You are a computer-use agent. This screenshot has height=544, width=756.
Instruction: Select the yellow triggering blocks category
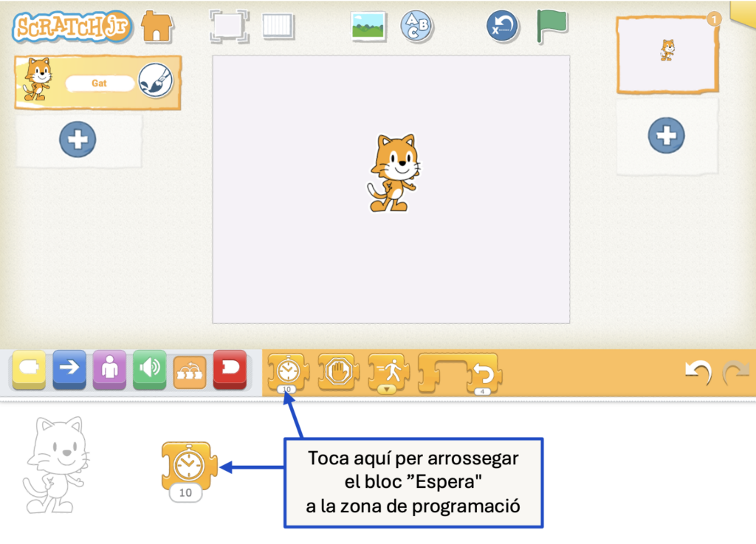[29, 369]
